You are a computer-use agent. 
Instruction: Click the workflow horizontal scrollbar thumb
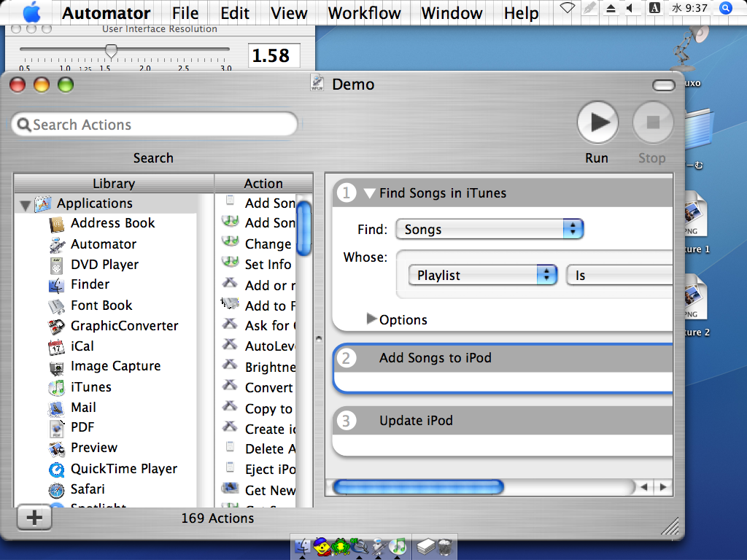418,487
